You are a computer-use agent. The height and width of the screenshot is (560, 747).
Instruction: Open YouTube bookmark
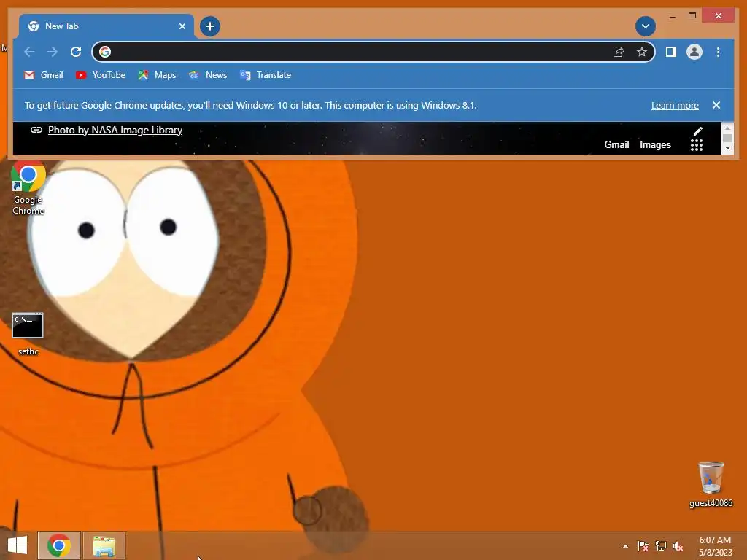pyautogui.click(x=101, y=75)
